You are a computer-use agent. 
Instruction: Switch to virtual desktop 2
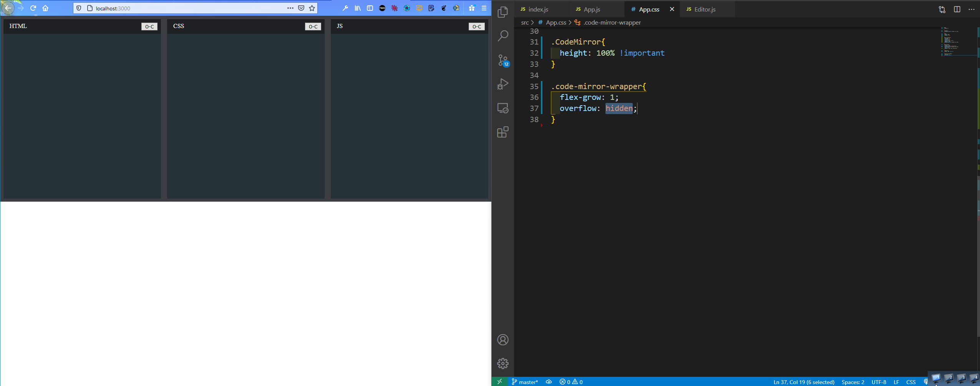[949, 379]
